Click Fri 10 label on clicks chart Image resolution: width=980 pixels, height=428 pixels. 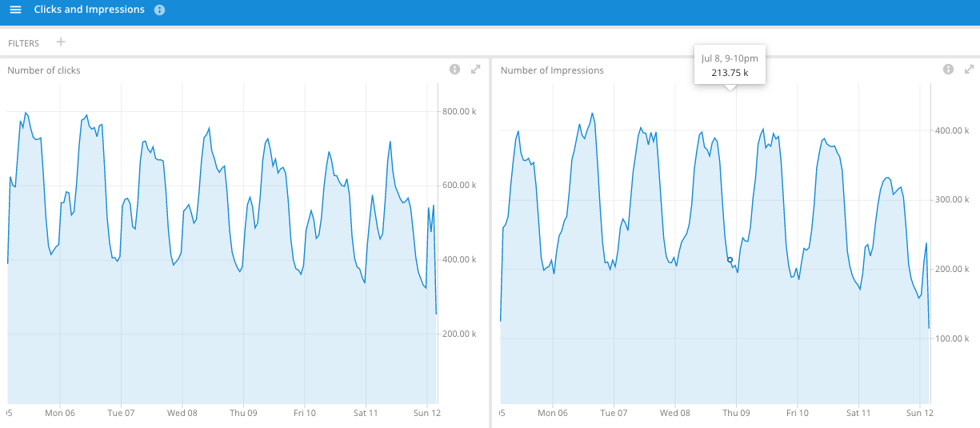pyautogui.click(x=305, y=413)
